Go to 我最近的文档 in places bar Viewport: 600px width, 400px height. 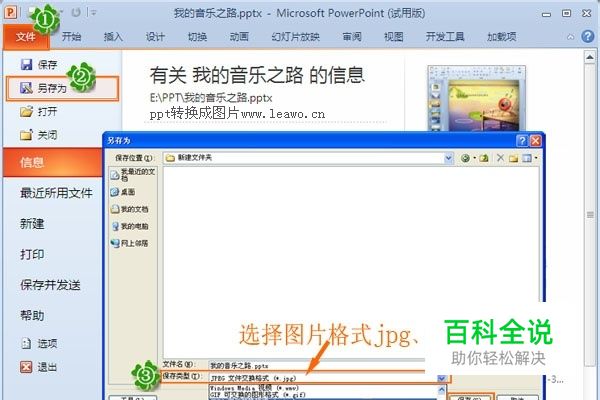click(133, 175)
